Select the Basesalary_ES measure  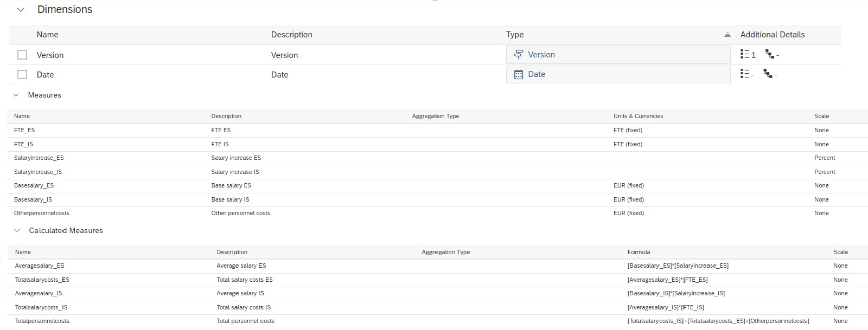tap(34, 185)
